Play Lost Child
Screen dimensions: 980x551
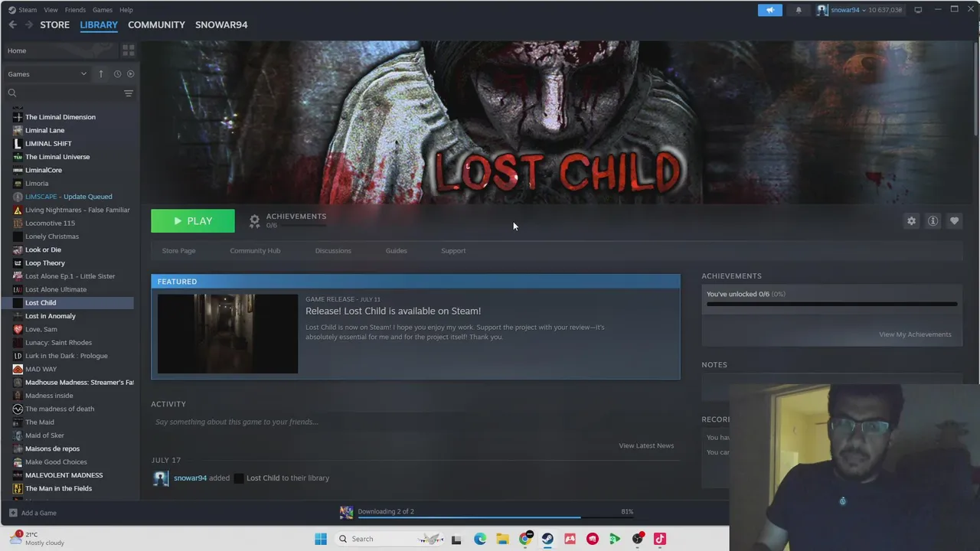pyautogui.click(x=193, y=221)
